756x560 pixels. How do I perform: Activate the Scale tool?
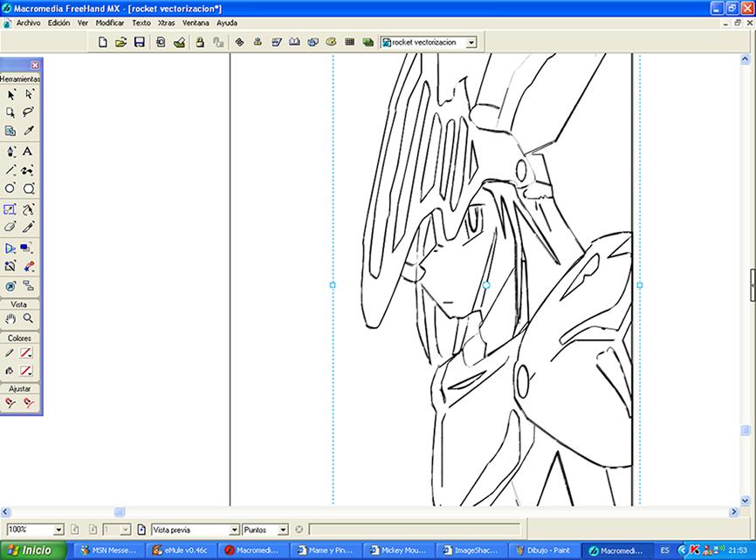pos(10,209)
